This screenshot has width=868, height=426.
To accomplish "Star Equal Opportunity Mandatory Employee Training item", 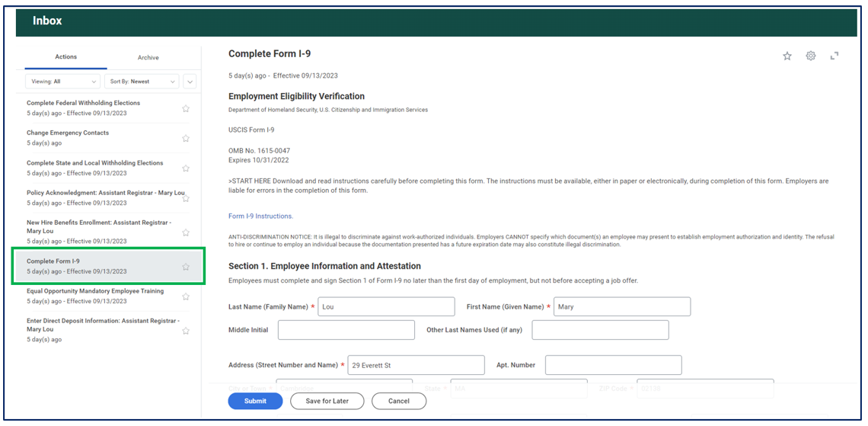I will 186,297.
